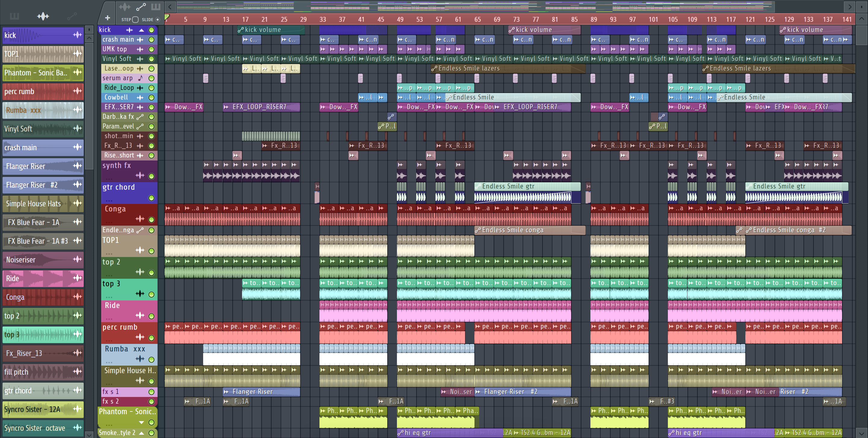Click automation icon on Endle..nga track
Image resolution: width=868 pixels, height=438 pixels.
coord(140,230)
